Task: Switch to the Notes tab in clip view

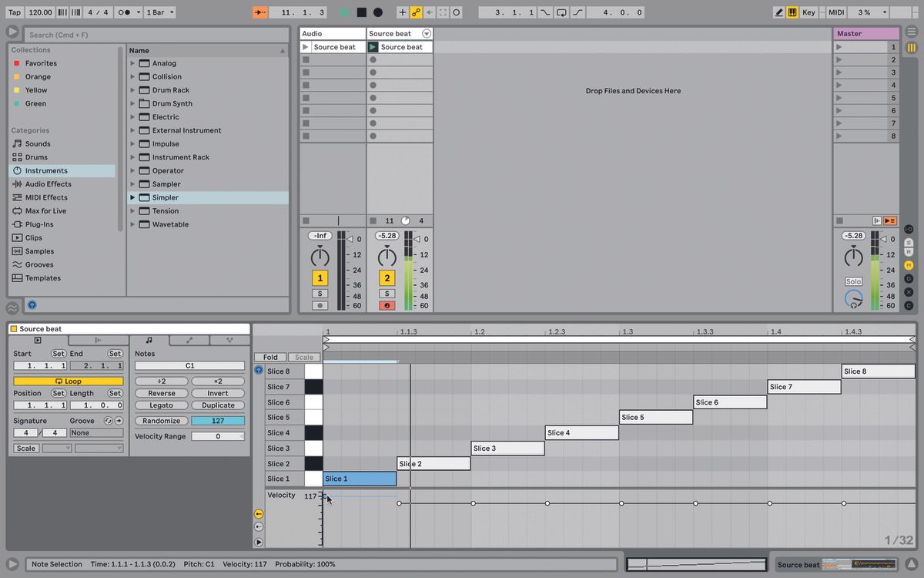Action: (x=149, y=339)
